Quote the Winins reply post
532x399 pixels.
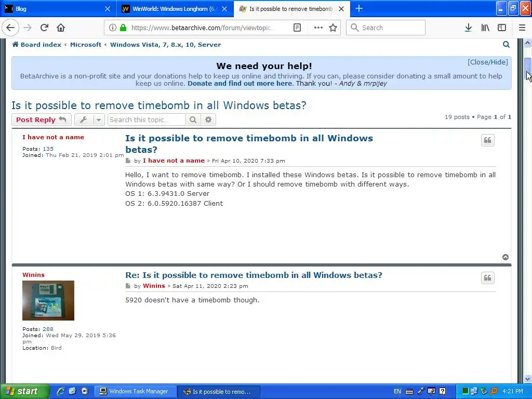click(487, 278)
